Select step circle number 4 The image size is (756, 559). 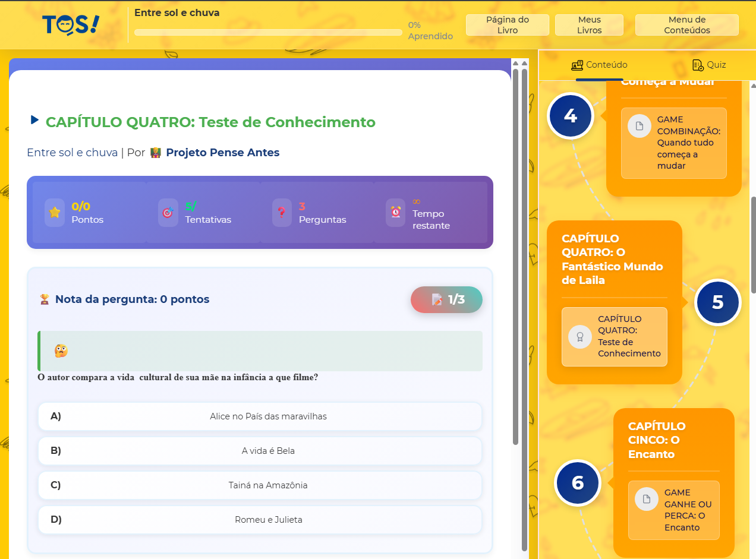(x=570, y=116)
